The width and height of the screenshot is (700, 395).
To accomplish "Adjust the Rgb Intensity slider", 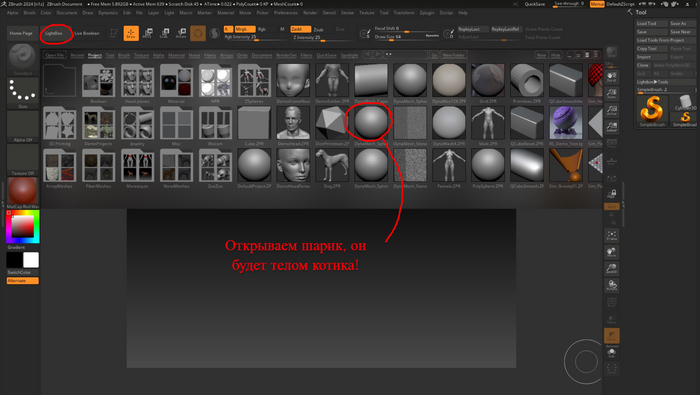I will pyautogui.click(x=255, y=37).
